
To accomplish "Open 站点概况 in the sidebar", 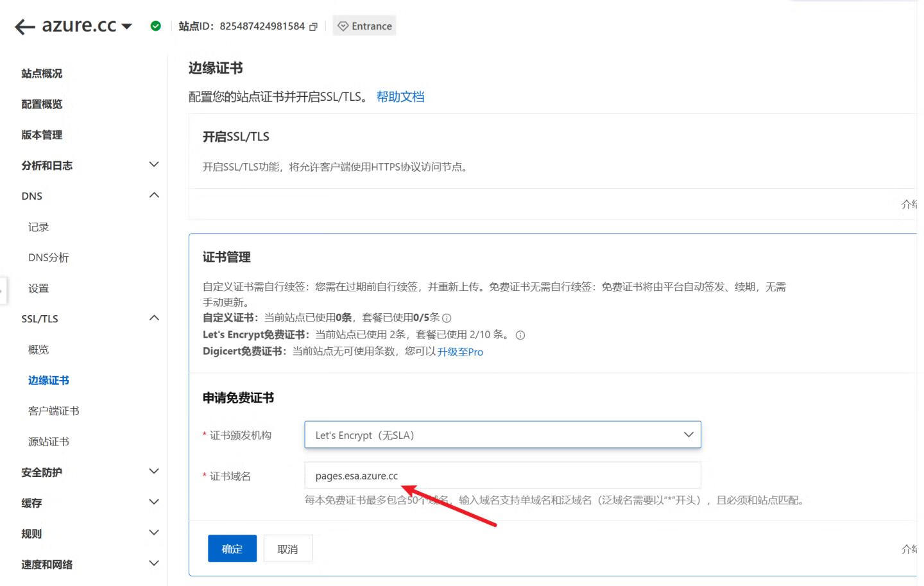I will 42,73.
